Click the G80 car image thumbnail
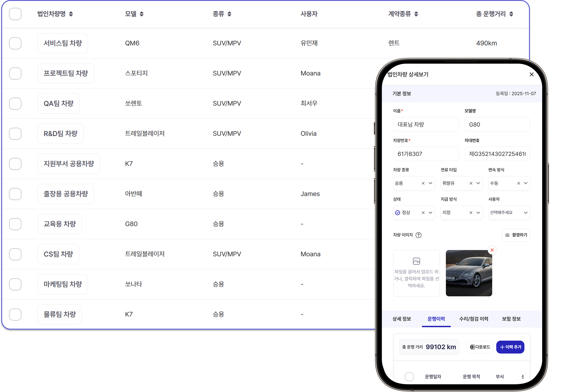Screen dimensions: 561x392 point(469,273)
